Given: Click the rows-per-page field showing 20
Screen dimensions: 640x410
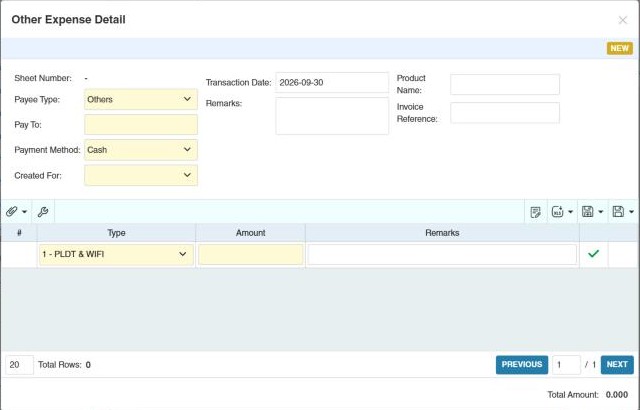Looking at the screenshot, I should point(19,365).
